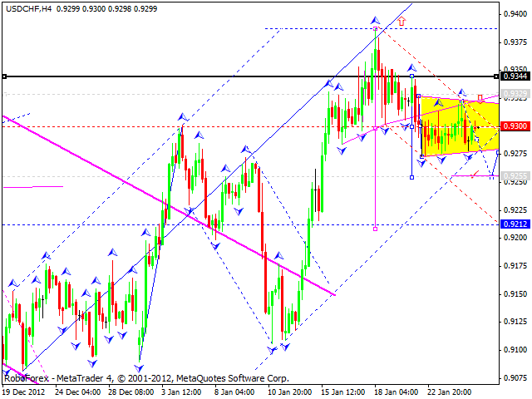The image size is (532, 399).
Task: Click the 0.9344 black price label
Action: tap(515, 76)
